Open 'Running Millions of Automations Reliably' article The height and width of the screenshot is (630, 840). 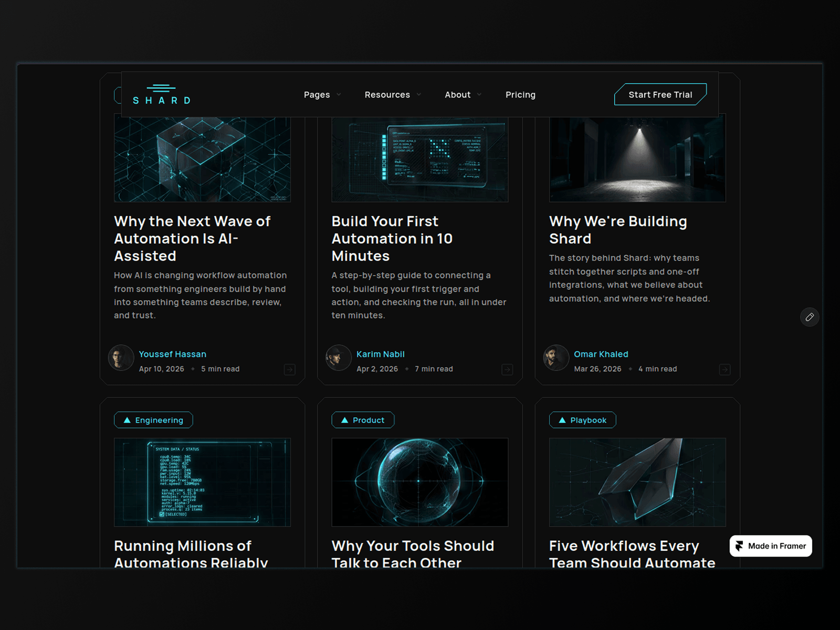[191, 553]
